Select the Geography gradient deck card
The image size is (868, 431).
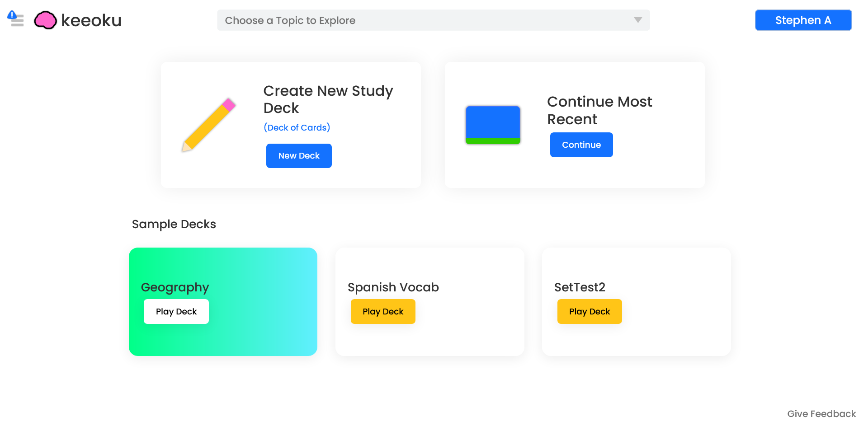pyautogui.click(x=223, y=302)
